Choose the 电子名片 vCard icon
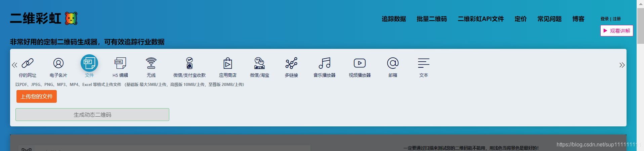The height and width of the screenshot is (151, 644). (x=58, y=63)
